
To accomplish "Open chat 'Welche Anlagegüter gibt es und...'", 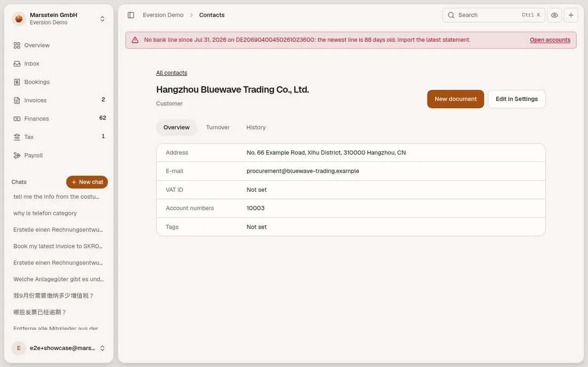I will pos(58,279).
